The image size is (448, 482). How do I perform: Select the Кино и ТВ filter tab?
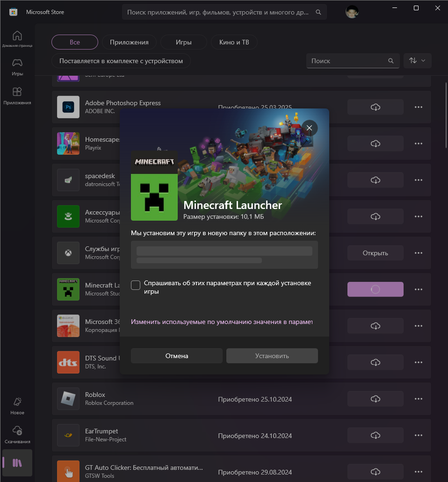234,42
